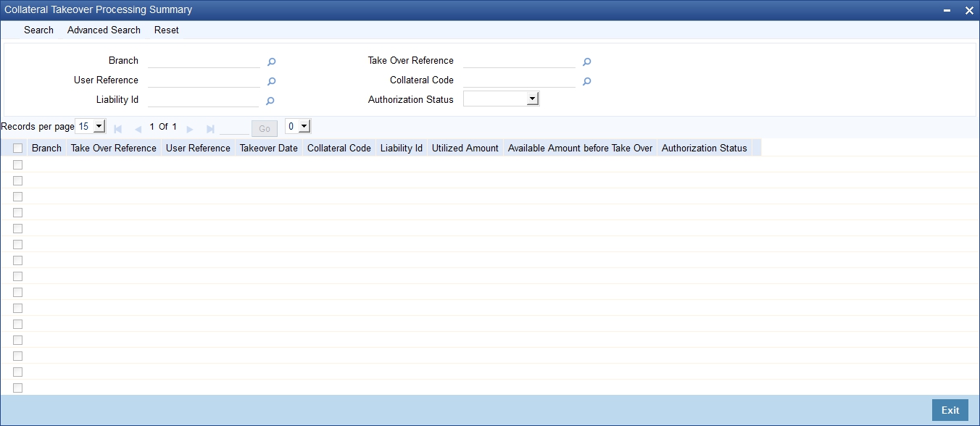This screenshot has height=426, width=980.
Task: Open Collateral Code lookup search icon
Action: pos(587,82)
